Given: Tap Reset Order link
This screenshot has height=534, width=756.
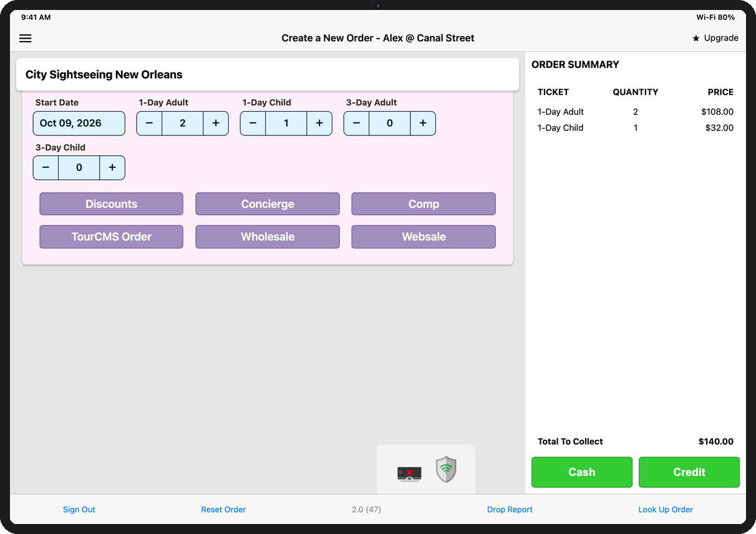Looking at the screenshot, I should (223, 510).
